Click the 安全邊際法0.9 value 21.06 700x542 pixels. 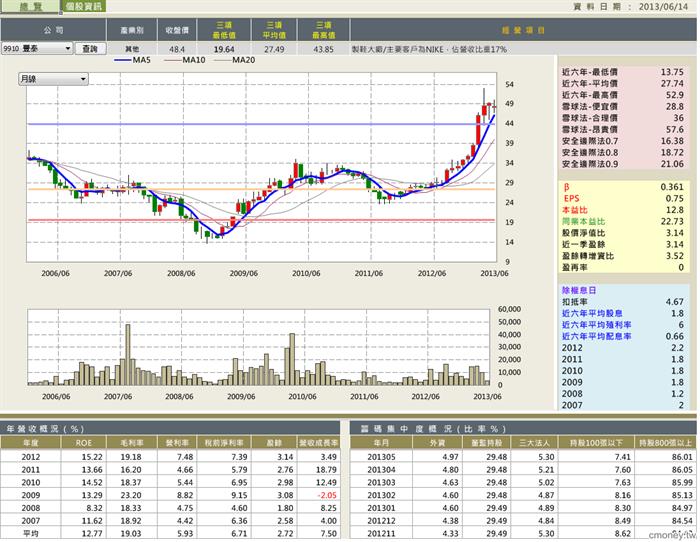coord(672,164)
